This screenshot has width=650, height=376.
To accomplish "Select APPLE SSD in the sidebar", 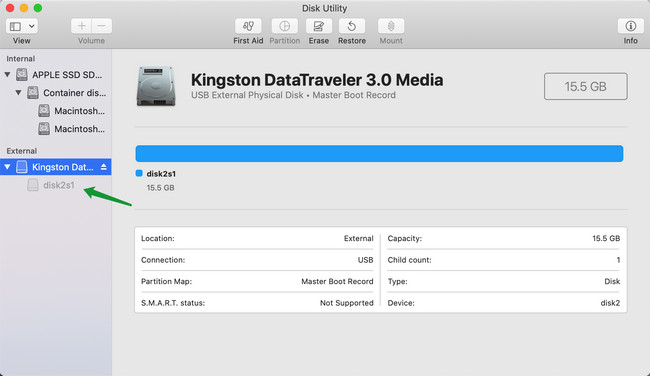I will coord(56,75).
